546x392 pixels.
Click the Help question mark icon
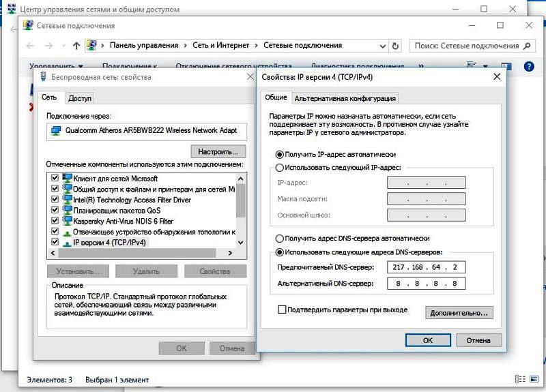click(x=528, y=66)
